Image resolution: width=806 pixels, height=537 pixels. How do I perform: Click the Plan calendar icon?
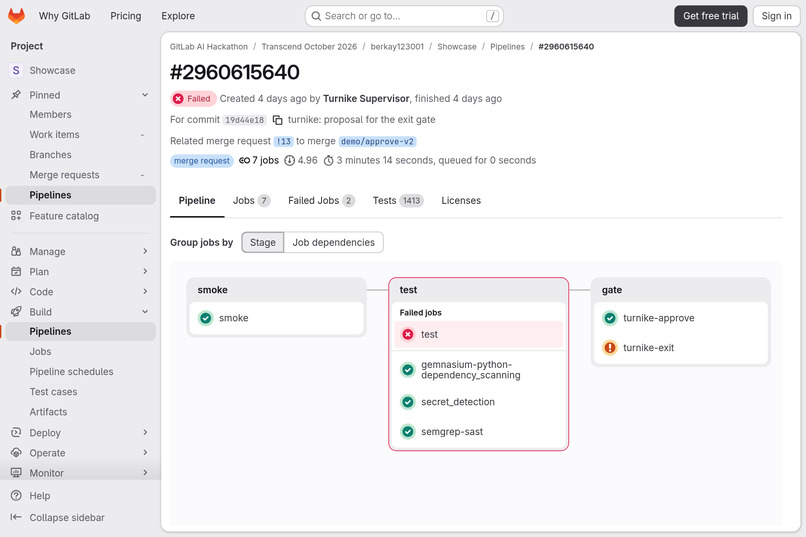coord(16,271)
